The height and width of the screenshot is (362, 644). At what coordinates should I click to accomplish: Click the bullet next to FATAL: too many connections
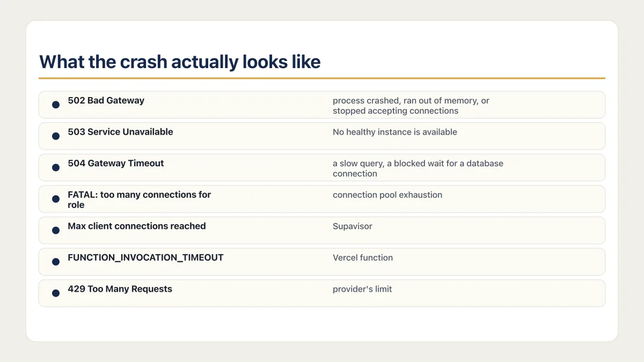pyautogui.click(x=56, y=199)
